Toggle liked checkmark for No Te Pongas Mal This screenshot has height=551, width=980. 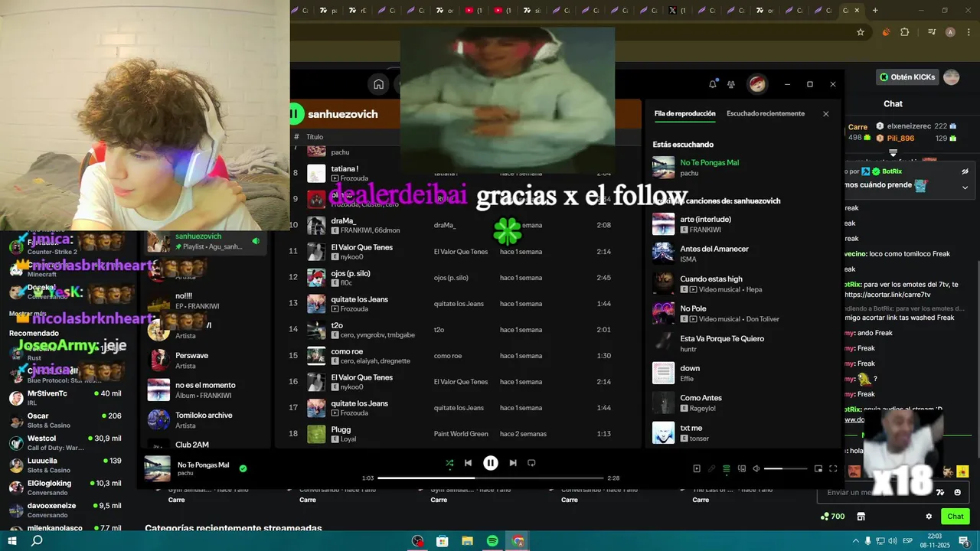243,468
